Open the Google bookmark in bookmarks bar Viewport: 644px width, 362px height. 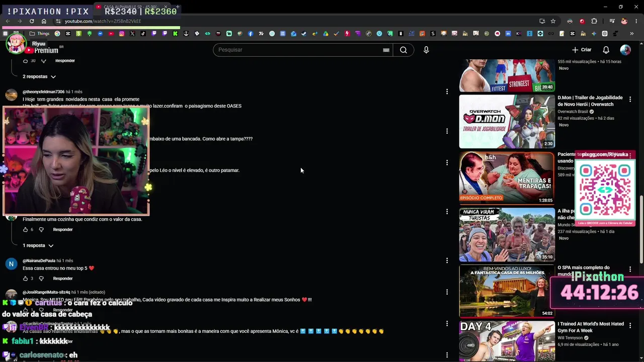(x=57, y=34)
